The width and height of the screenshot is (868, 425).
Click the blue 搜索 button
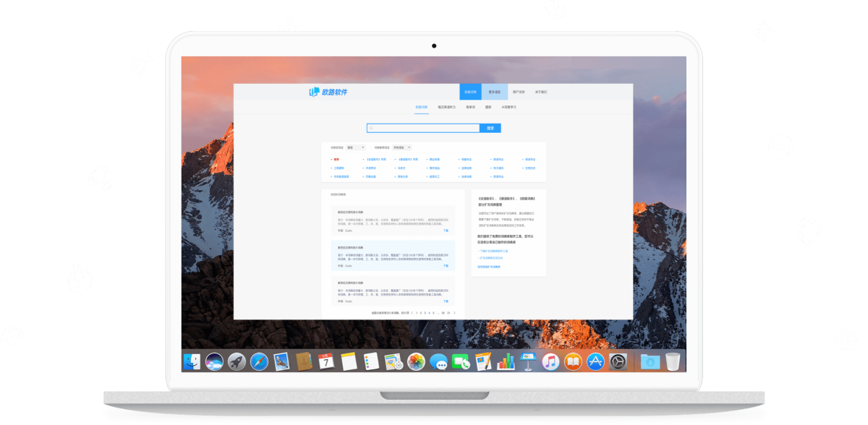pyautogui.click(x=490, y=128)
